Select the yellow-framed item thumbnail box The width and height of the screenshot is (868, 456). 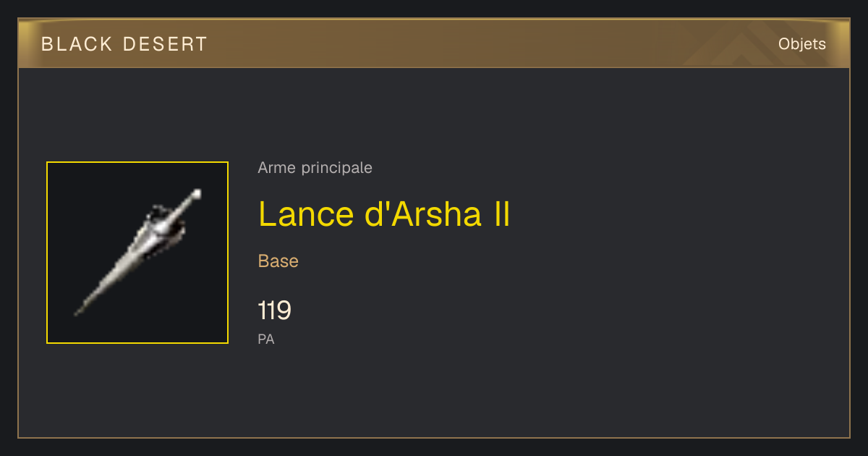pyautogui.click(x=137, y=253)
